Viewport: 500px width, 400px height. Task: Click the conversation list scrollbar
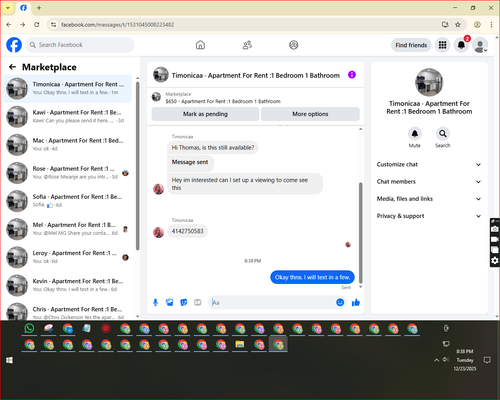[x=138, y=167]
